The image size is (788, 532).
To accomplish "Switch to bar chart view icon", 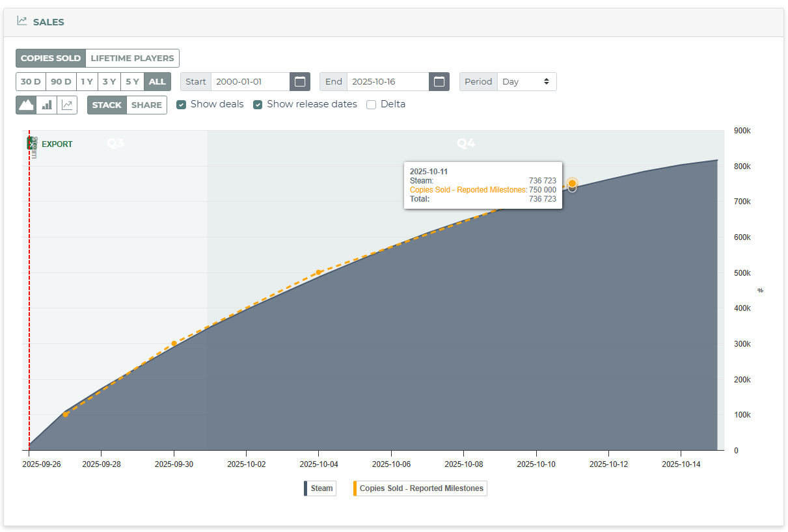I will (x=47, y=105).
